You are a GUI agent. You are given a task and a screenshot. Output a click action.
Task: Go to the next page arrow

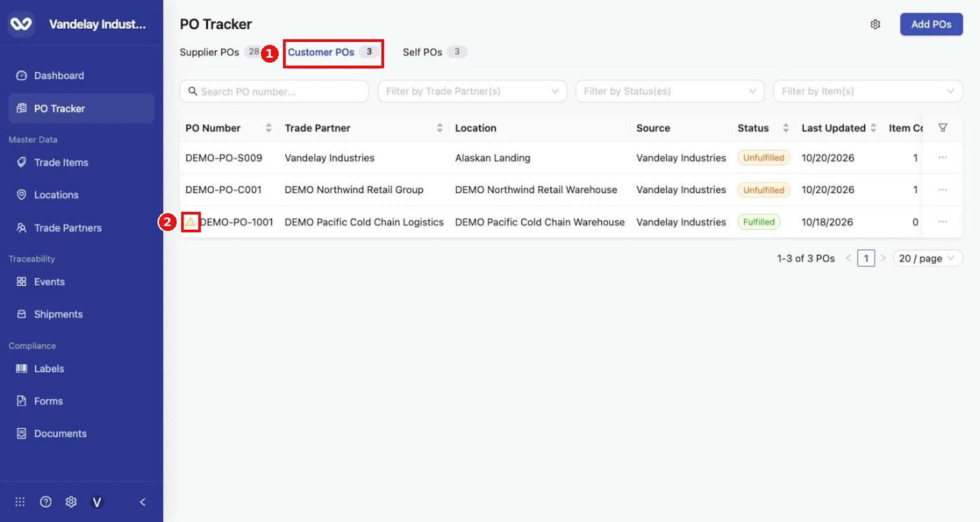point(883,258)
